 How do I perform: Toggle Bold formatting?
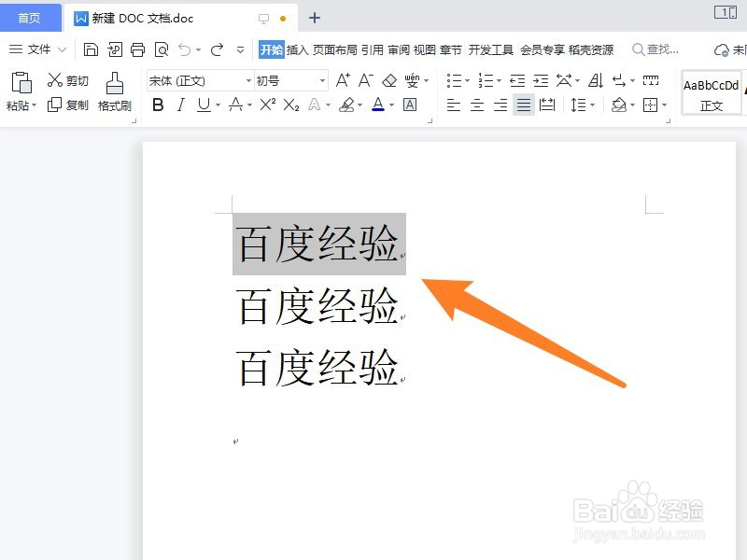(x=158, y=105)
